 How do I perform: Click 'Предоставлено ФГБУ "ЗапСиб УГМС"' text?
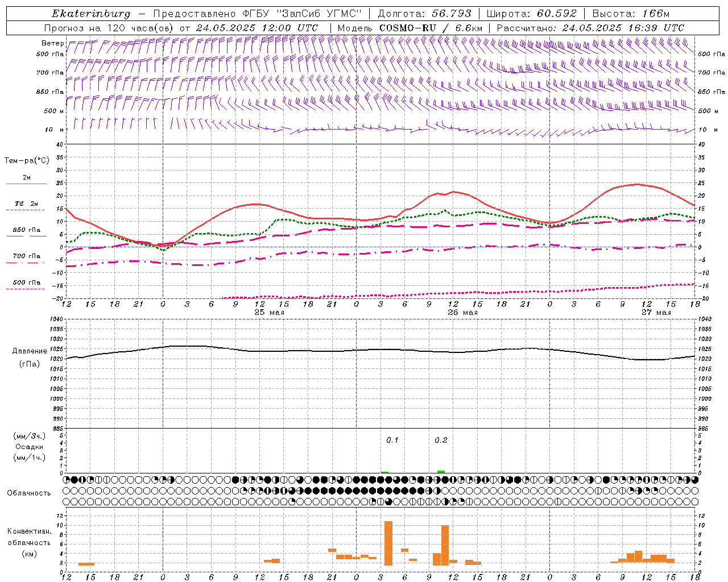click(x=258, y=14)
